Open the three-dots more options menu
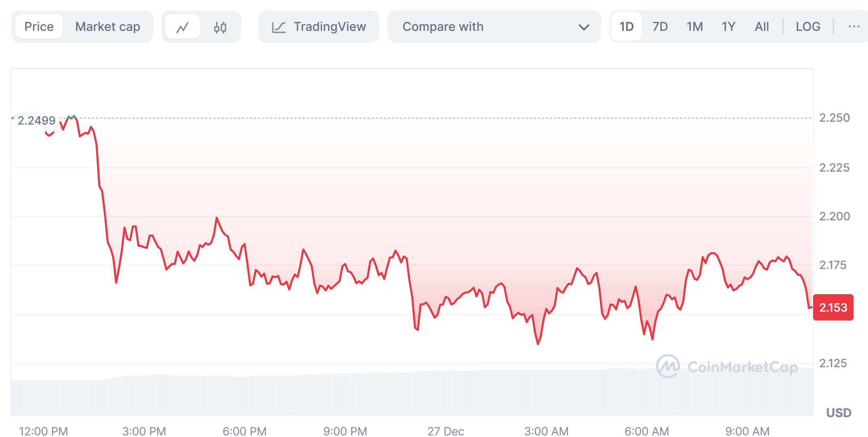 854,27
